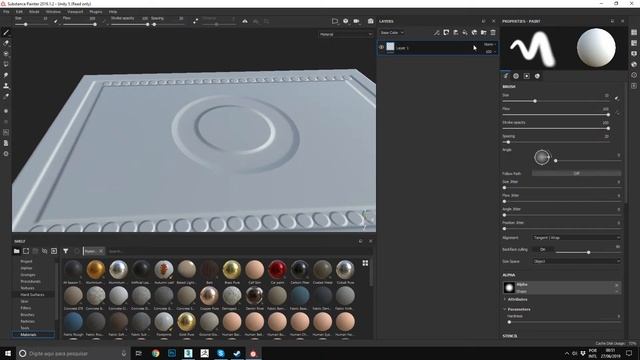The height and width of the screenshot is (360, 640).
Task: Open the Size Space dropdown
Action: 576,261
